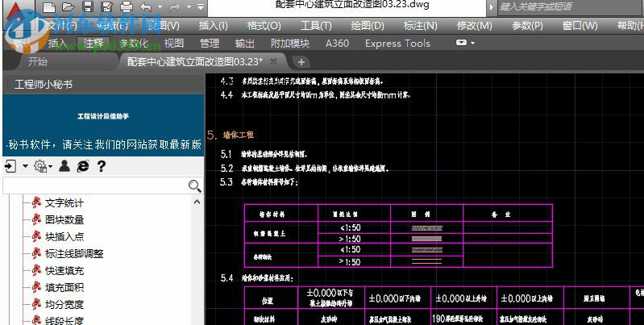Create a new drawing with the New icon
The height and width of the screenshot is (325, 644).
(49, 7)
